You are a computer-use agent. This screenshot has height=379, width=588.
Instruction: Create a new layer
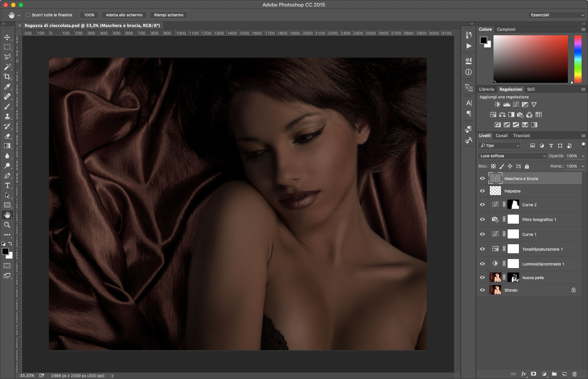(564, 374)
